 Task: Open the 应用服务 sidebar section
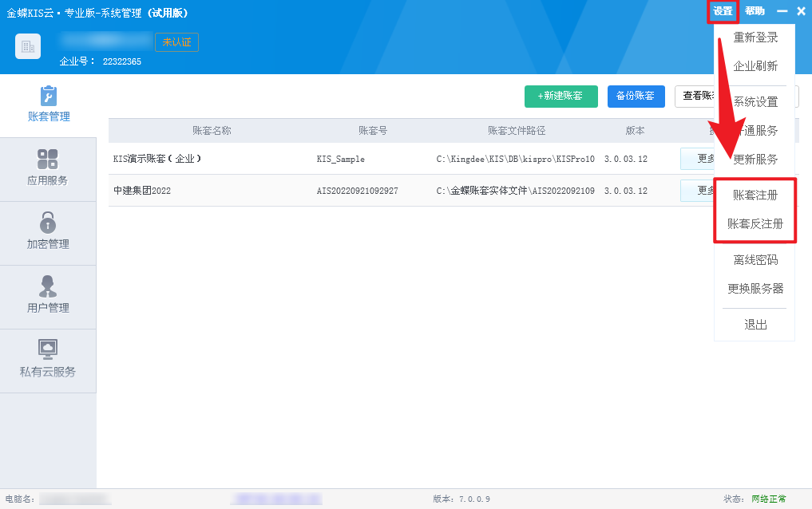click(x=48, y=169)
